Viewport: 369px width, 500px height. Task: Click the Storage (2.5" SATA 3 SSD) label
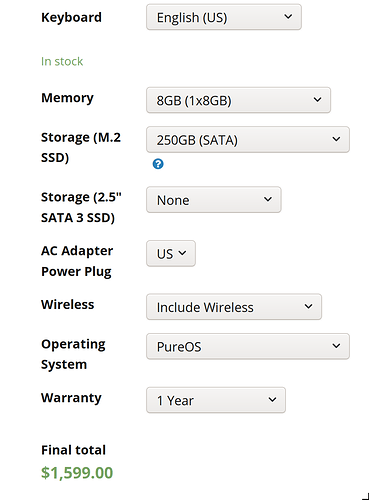[x=81, y=207]
